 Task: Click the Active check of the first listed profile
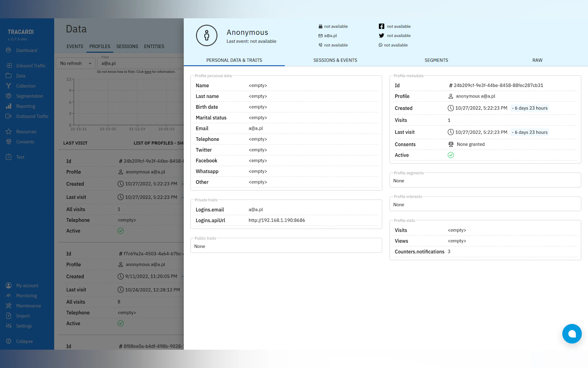point(121,231)
